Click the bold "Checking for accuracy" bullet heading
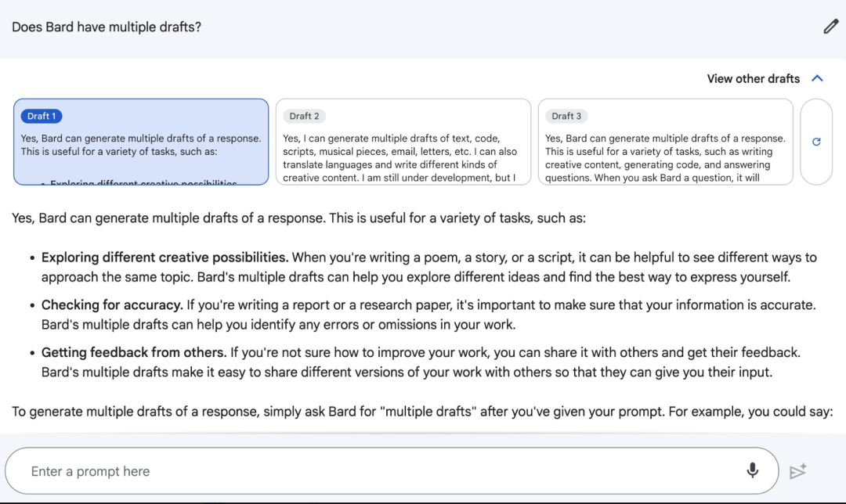 (x=112, y=305)
